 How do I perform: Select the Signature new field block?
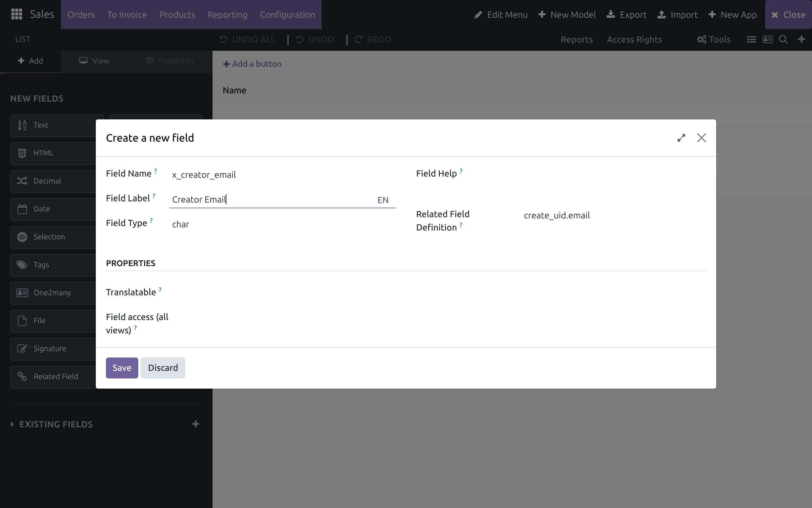click(53, 348)
